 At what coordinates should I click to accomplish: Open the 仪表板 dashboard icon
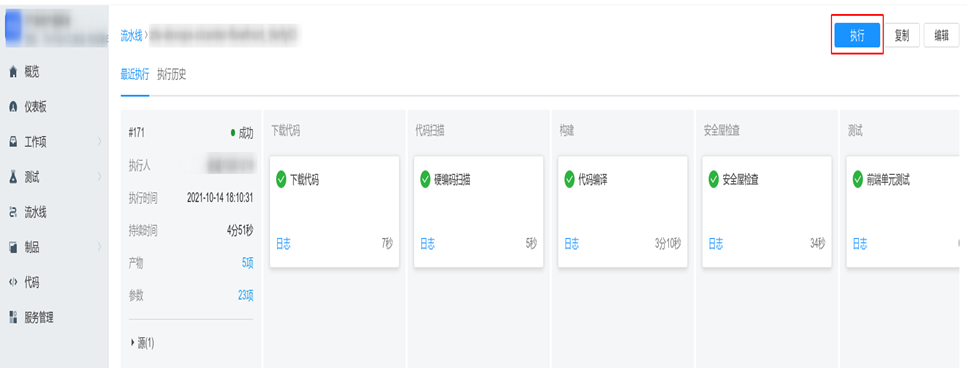pyautogui.click(x=12, y=107)
